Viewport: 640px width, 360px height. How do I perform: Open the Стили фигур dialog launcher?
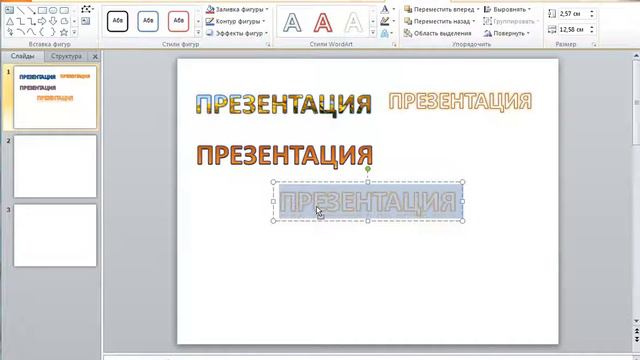(x=268, y=44)
